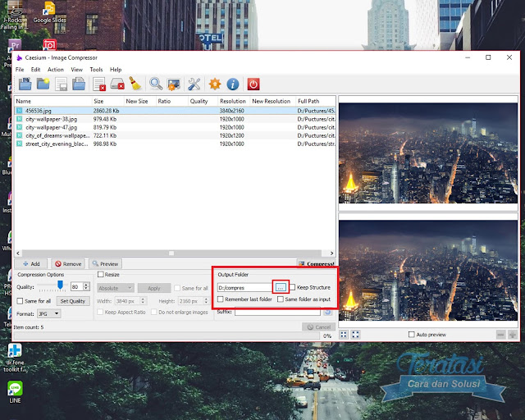Click the Apply resize button
Viewport: 525px width, 420px height.
(x=154, y=288)
